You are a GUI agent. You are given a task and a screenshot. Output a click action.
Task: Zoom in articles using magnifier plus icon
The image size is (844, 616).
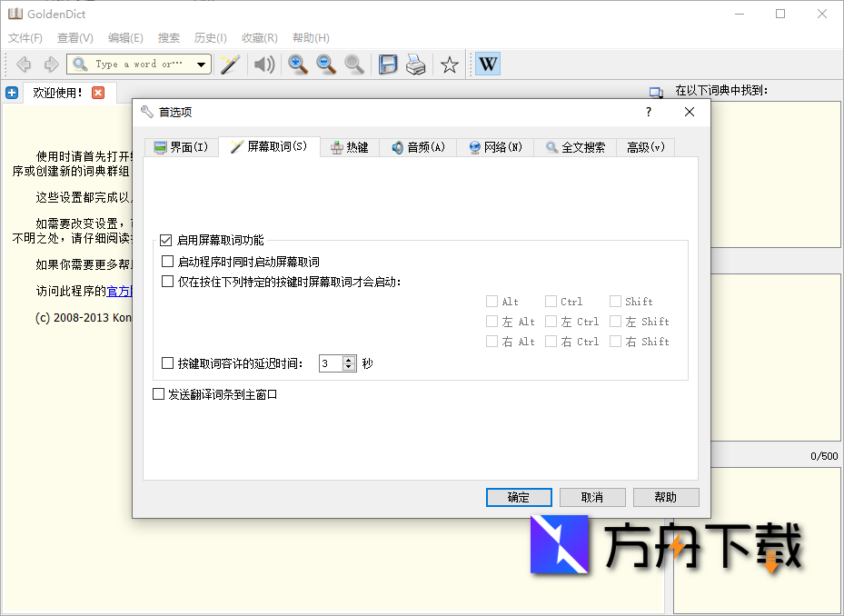pyautogui.click(x=298, y=64)
